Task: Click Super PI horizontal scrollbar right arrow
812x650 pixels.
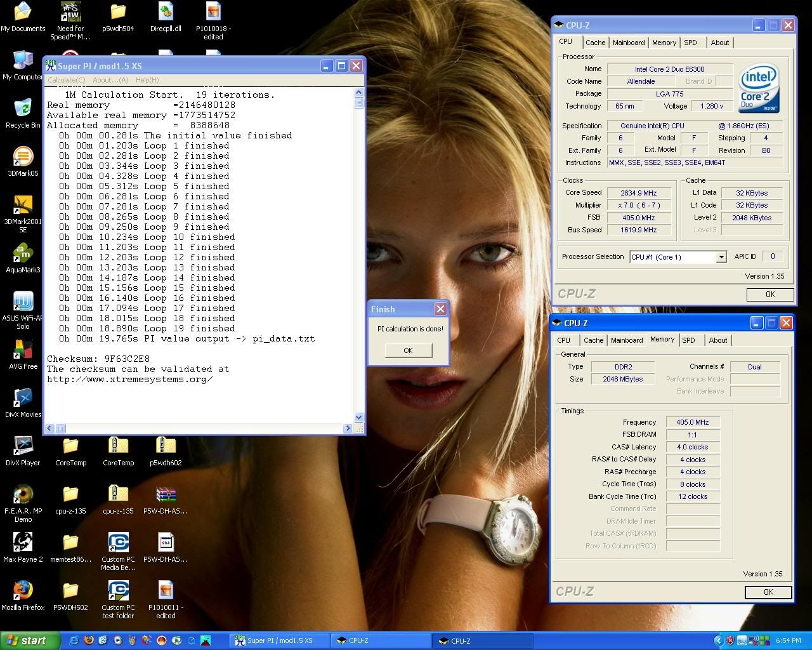Action: point(348,428)
